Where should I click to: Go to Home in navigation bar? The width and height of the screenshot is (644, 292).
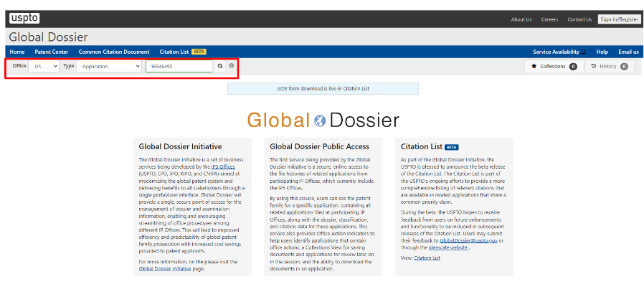click(x=16, y=52)
